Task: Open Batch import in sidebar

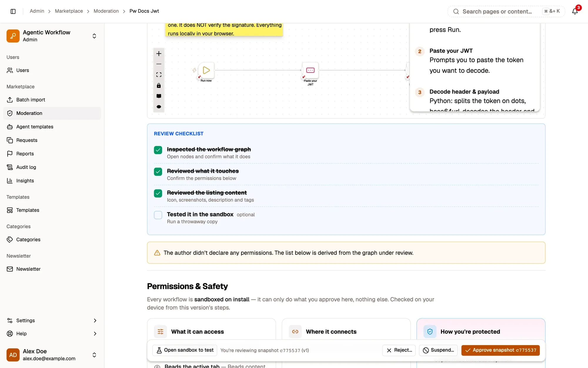Action: coord(52,100)
